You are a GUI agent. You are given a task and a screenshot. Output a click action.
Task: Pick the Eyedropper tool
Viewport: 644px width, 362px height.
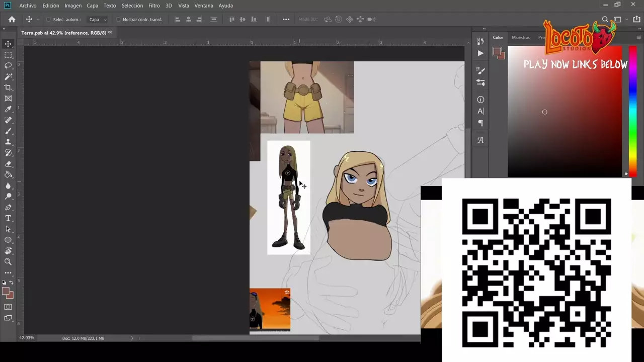coord(8,110)
